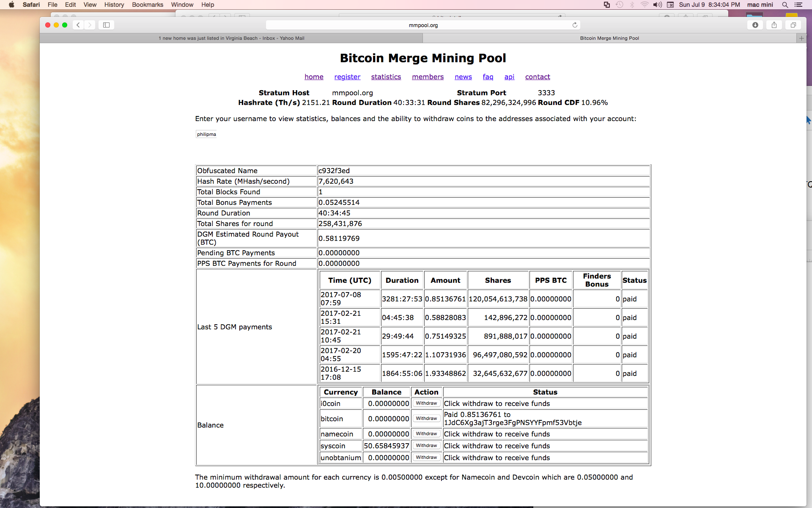Viewport: 812px width, 508px height.
Task: Open the screen sharing menu bar icon
Action: [606, 5]
